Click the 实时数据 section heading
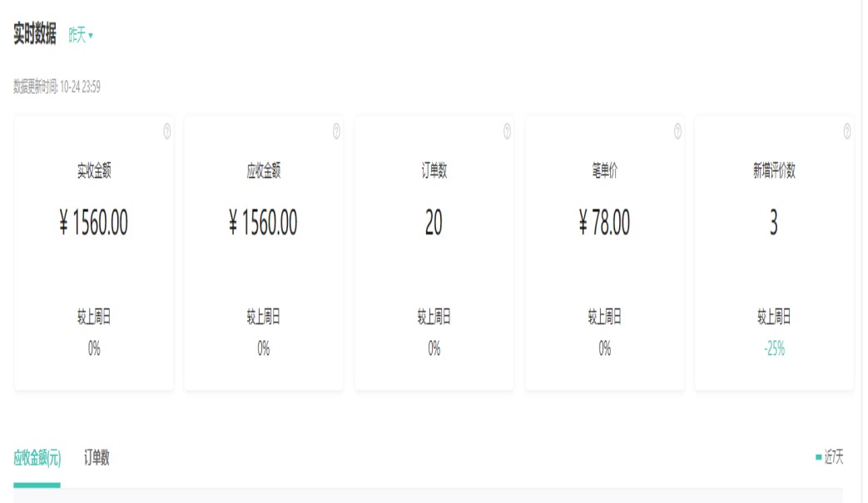Image resolution: width=868 pixels, height=503 pixels. tap(35, 35)
